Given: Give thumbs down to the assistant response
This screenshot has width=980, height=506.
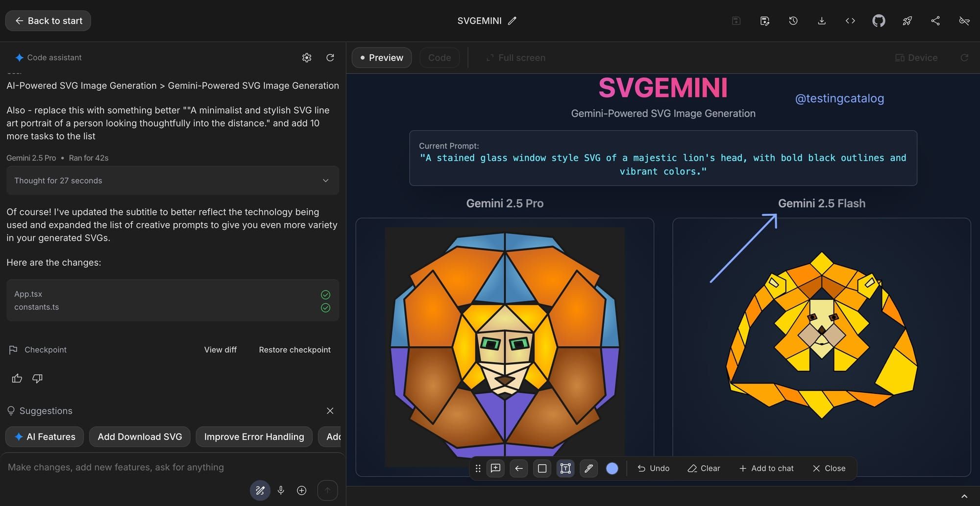Looking at the screenshot, I should click(x=37, y=378).
